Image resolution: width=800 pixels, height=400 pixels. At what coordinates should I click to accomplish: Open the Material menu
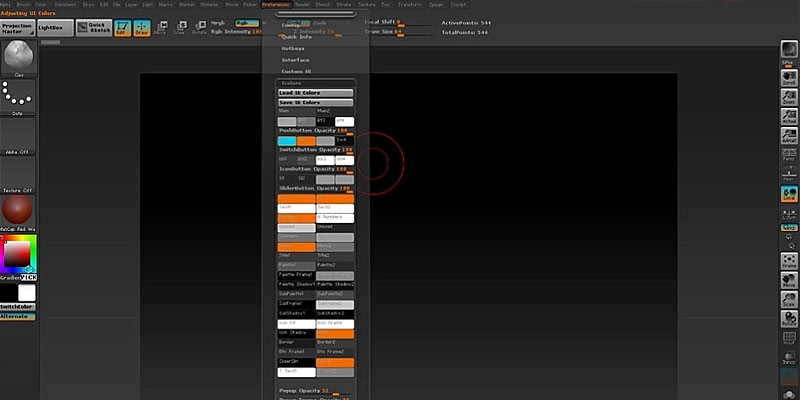click(x=209, y=5)
